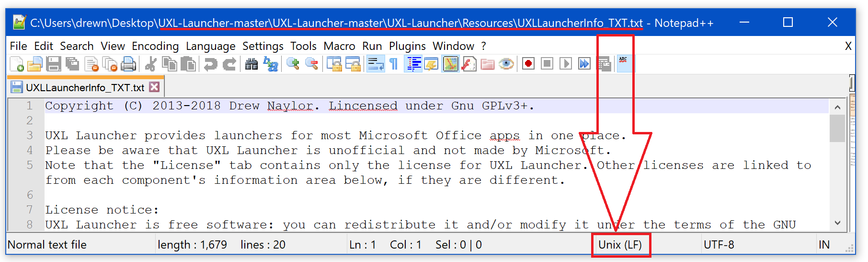Open the Plugins menu
The image size is (868, 262).
click(407, 46)
